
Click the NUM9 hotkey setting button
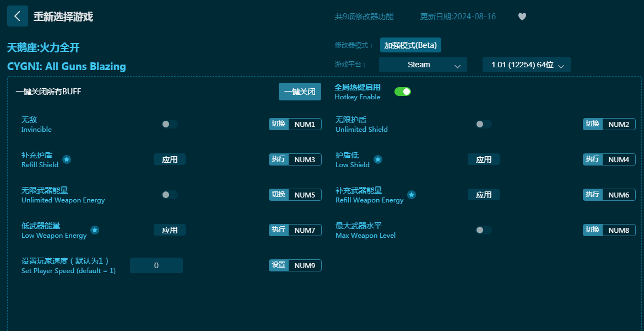pos(305,265)
